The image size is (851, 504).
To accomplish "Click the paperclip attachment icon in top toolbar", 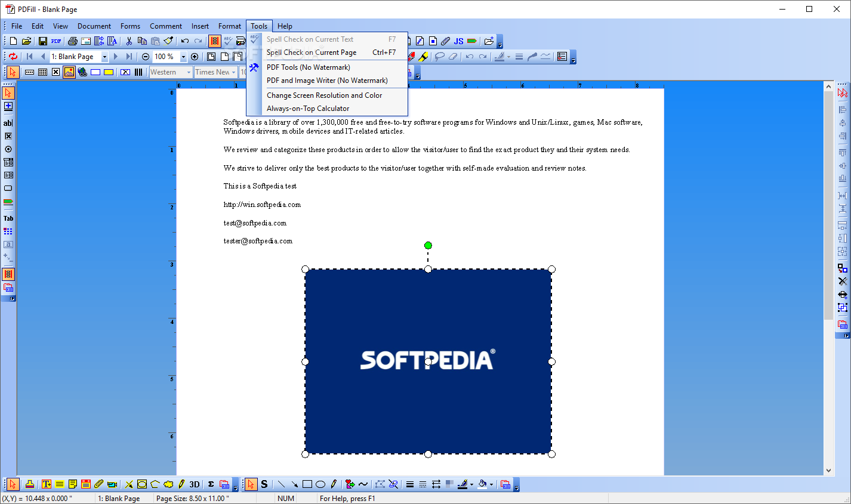I will click(x=445, y=41).
